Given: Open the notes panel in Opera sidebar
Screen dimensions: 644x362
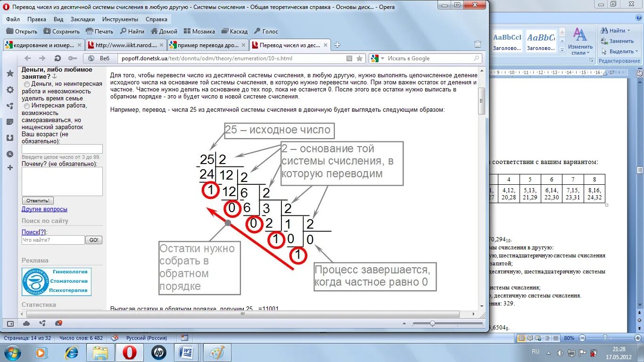Looking at the screenshot, I should pyautogui.click(x=10, y=122).
